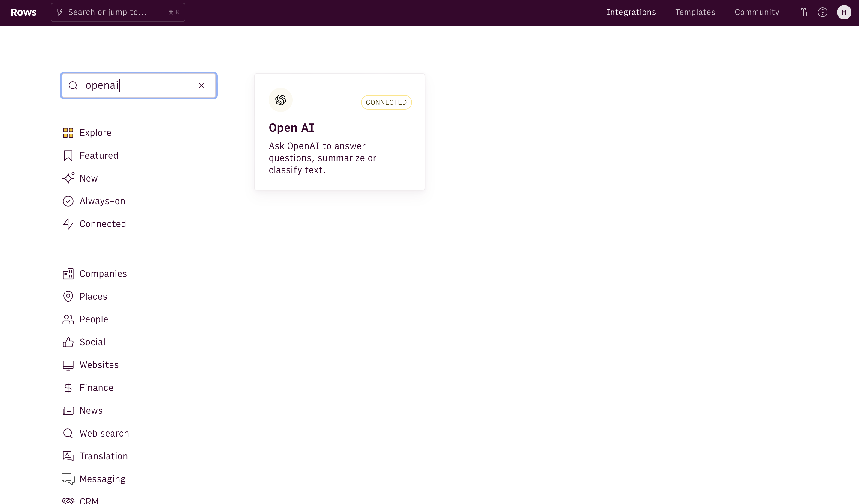Show Featured integrations
859x504 pixels.
coord(98,156)
